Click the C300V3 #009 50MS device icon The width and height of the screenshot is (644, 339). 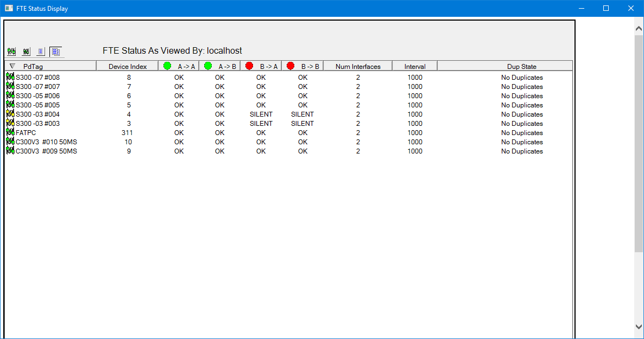10,151
